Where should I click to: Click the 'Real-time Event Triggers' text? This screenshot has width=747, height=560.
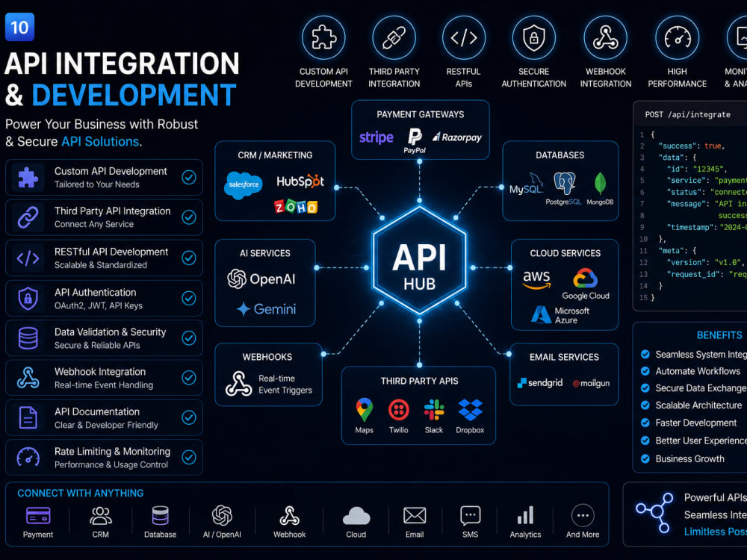point(285,385)
